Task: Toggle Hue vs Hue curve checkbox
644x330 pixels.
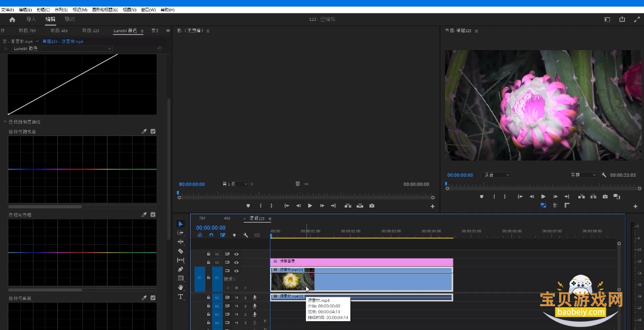Action: tap(153, 215)
